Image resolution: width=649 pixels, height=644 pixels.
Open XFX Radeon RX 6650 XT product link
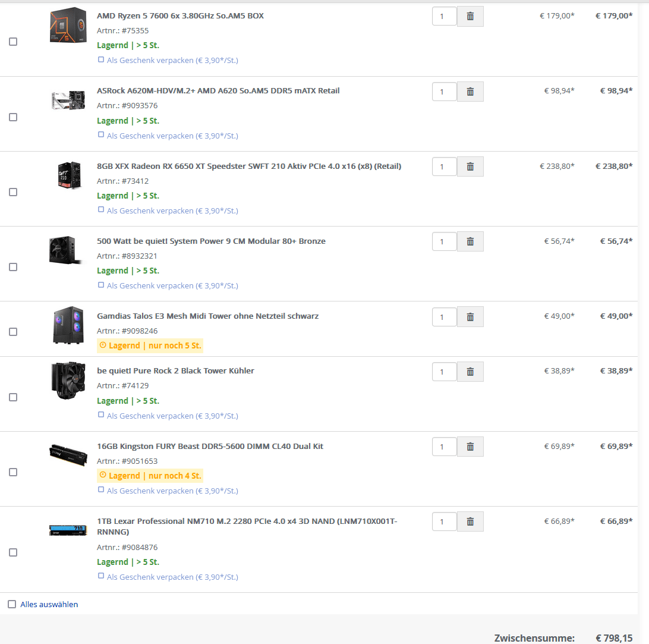249,166
